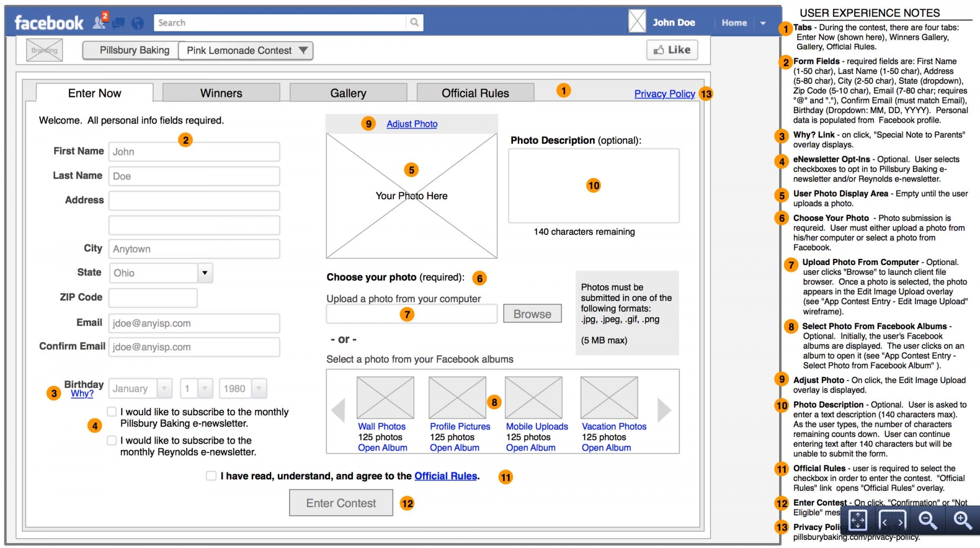Click John Doe name in header
Screen dimensions: 980x548
point(674,23)
